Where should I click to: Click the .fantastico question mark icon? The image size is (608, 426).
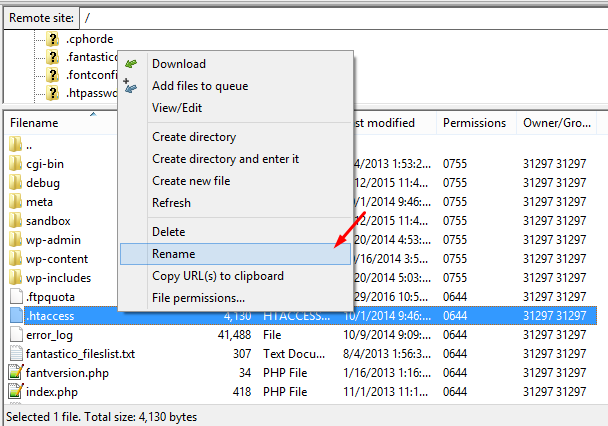[x=53, y=57]
